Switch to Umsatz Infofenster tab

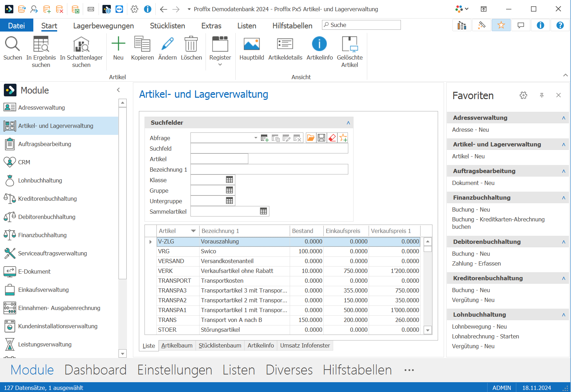(x=305, y=345)
